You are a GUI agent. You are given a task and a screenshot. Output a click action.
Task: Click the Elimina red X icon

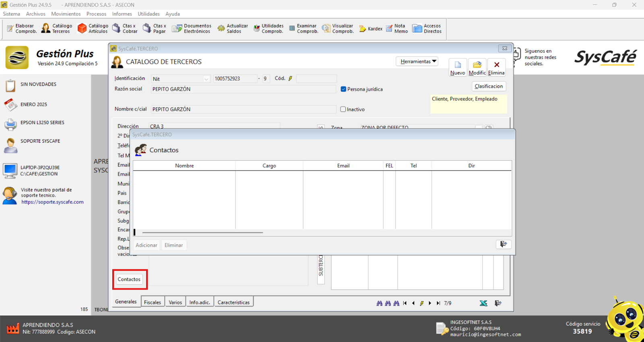497,65
